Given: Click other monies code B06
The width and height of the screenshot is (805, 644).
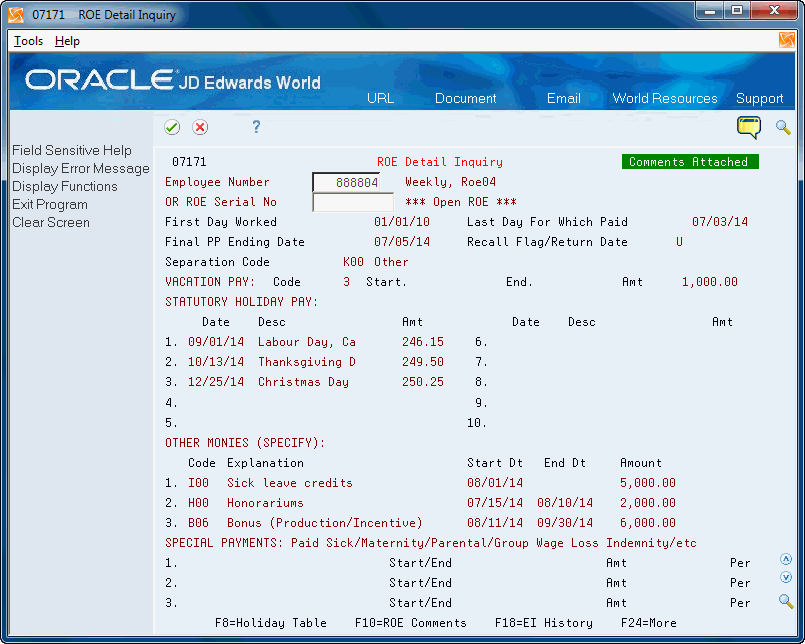Looking at the screenshot, I should [198, 523].
